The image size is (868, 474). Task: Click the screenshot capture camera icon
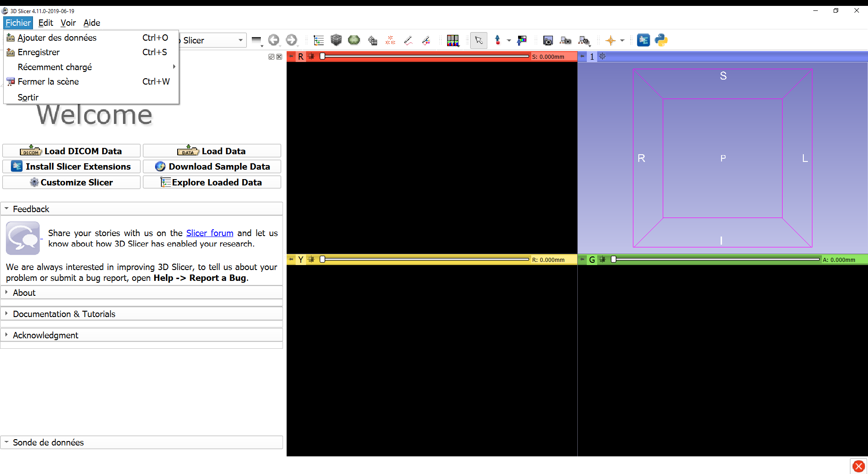(548, 40)
